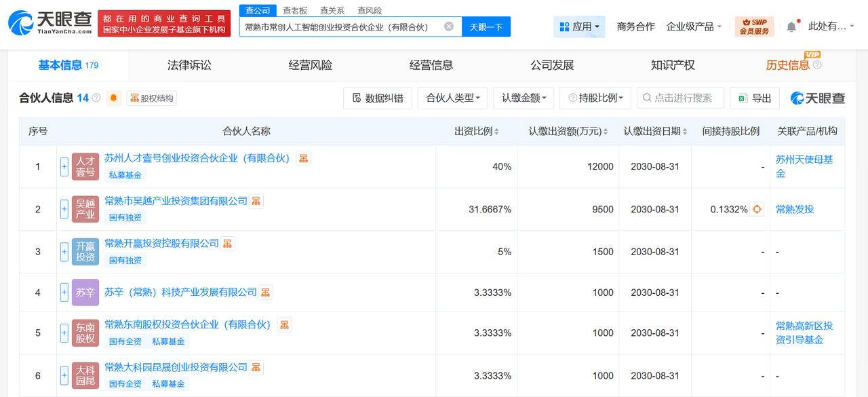The height and width of the screenshot is (397, 868).
Task: Open the 公司发展 tab
Action: click(552, 65)
